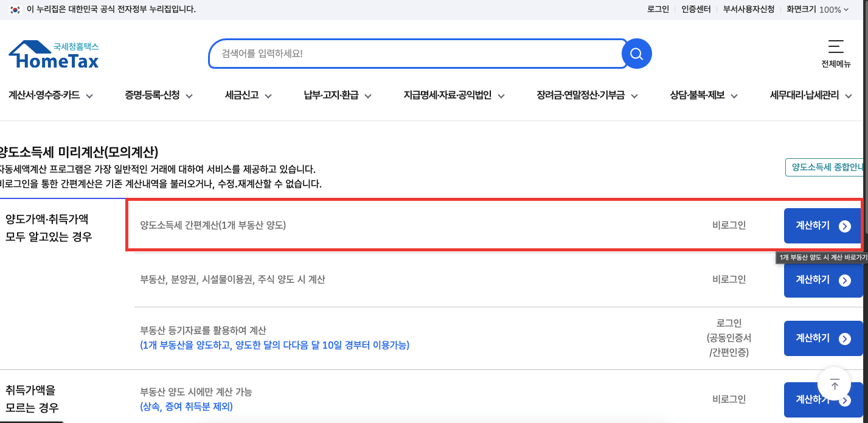Click the HomeTax logo
This screenshot has height=423, width=868.
pyautogui.click(x=53, y=54)
